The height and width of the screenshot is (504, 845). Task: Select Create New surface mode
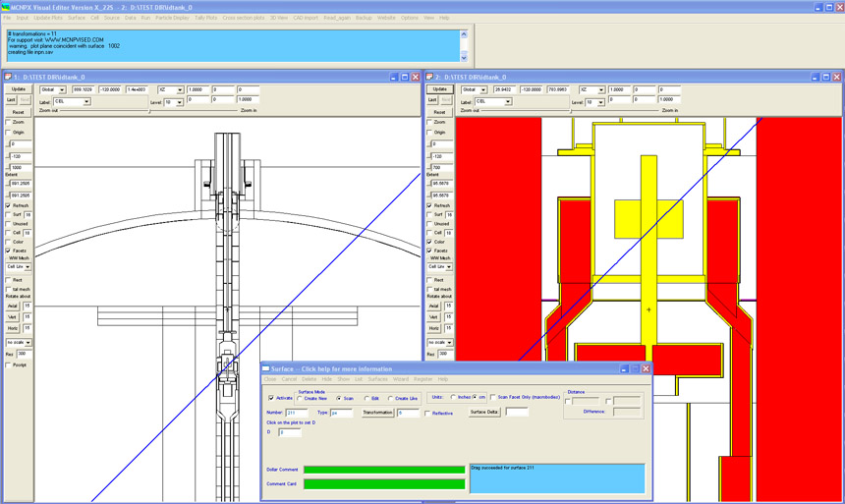click(300, 398)
